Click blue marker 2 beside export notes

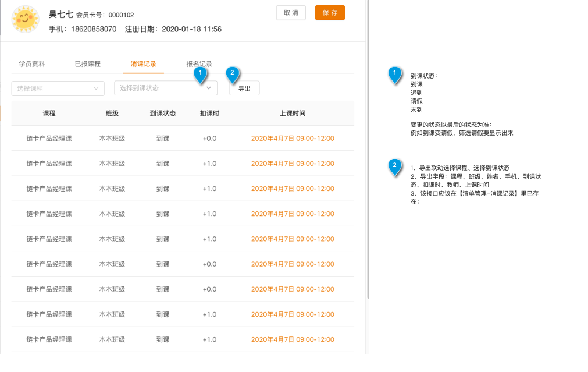pos(395,166)
